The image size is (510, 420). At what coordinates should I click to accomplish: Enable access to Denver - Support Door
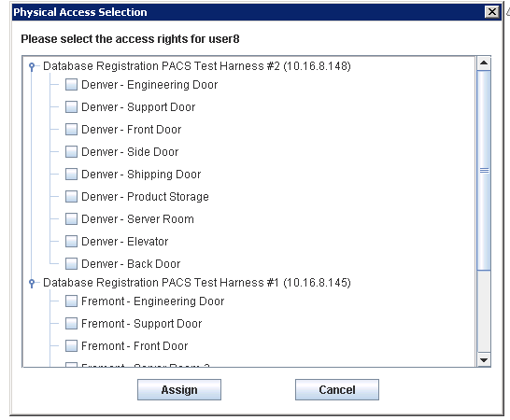(71, 107)
